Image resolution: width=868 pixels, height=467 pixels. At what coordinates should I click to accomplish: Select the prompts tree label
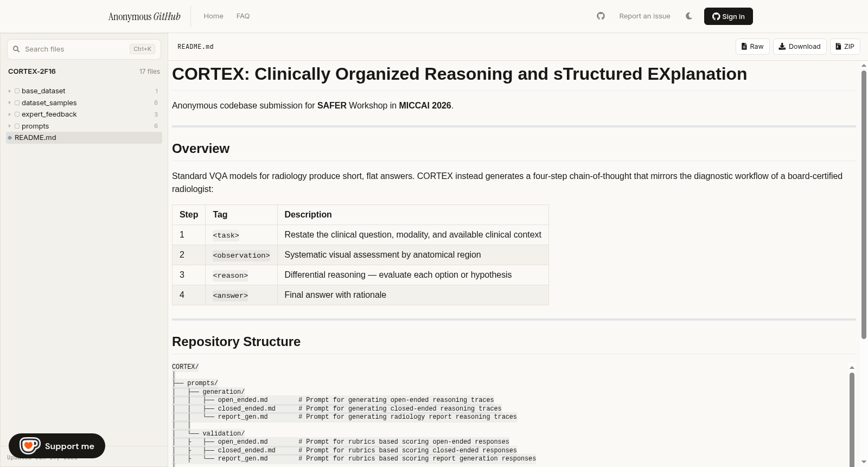(35, 126)
